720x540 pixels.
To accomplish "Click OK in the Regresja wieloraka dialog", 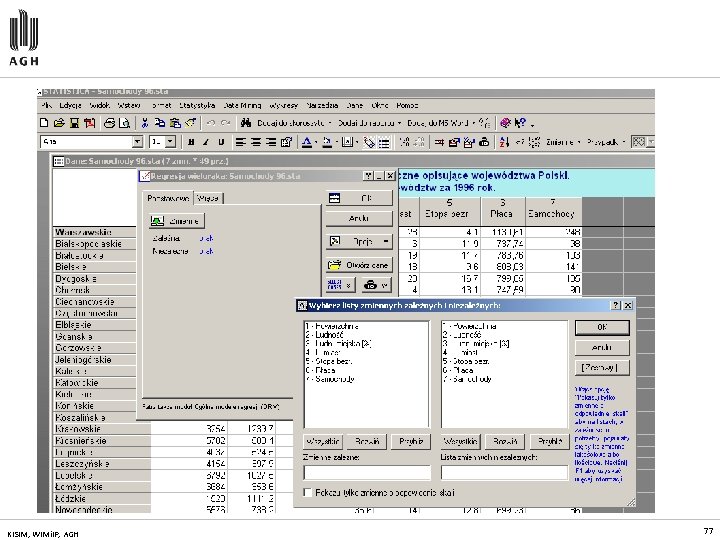I will pyautogui.click(x=360, y=198).
